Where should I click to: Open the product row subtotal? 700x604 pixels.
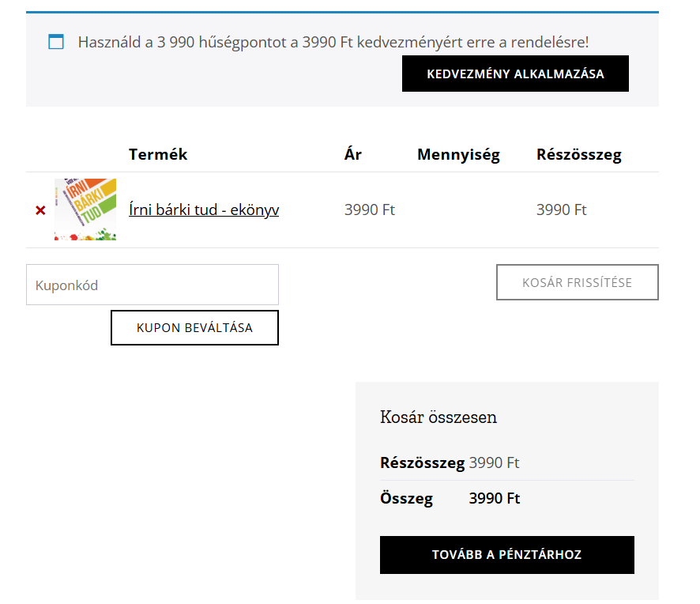pos(561,210)
